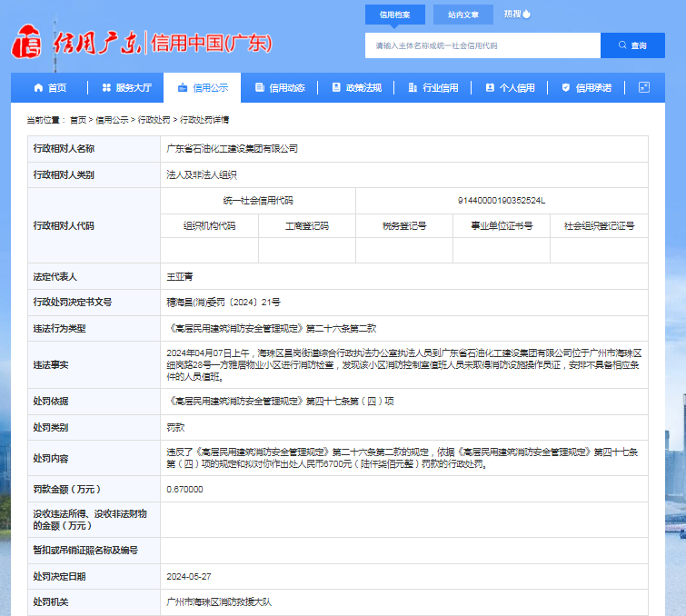
Task: Click the 组织机构代码 column header
Action: [x=209, y=226]
